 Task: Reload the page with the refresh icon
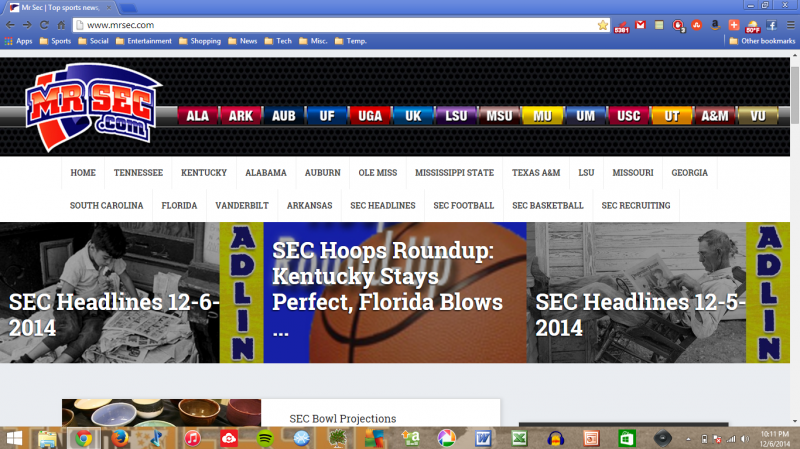coord(44,25)
